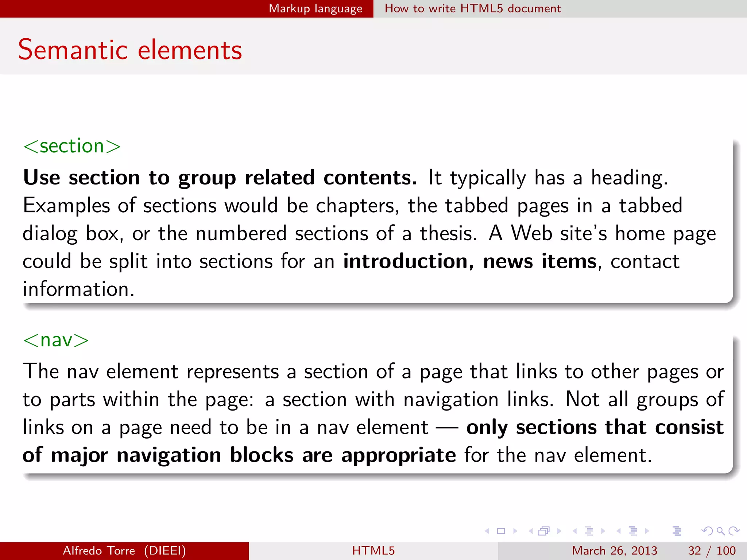Viewport: 747px width, 560px height.
Task: Click the magnifier search icon
Action: pos(720,531)
